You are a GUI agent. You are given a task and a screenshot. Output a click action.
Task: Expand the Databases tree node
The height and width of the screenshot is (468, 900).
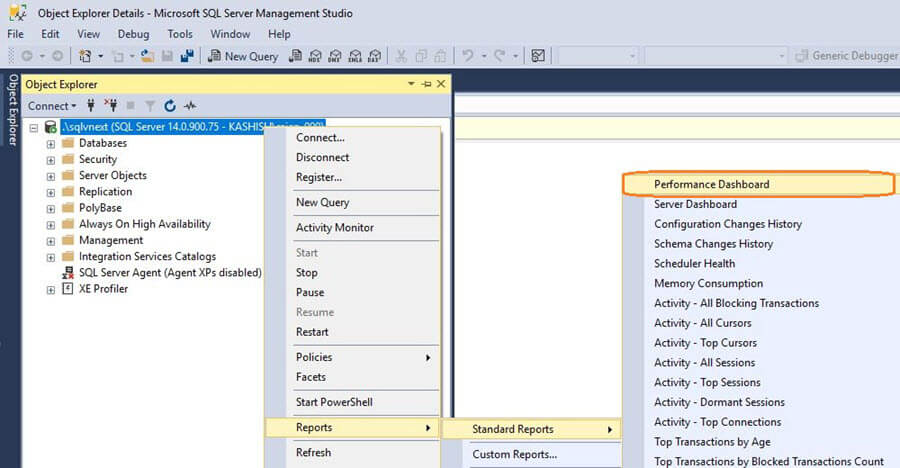(x=51, y=144)
